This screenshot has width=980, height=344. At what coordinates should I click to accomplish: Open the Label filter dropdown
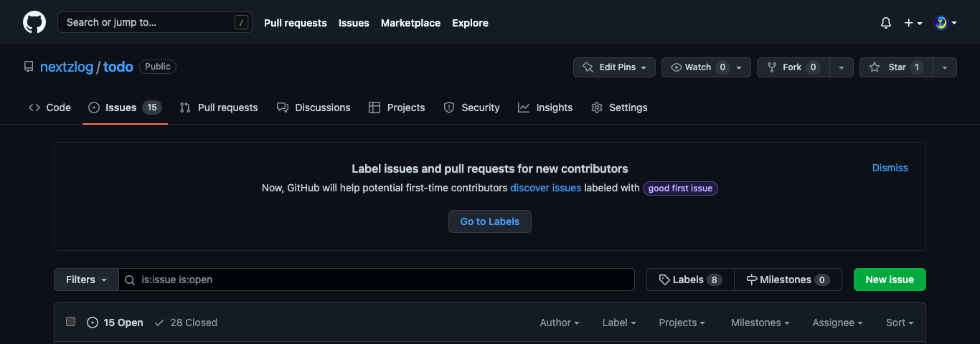619,322
